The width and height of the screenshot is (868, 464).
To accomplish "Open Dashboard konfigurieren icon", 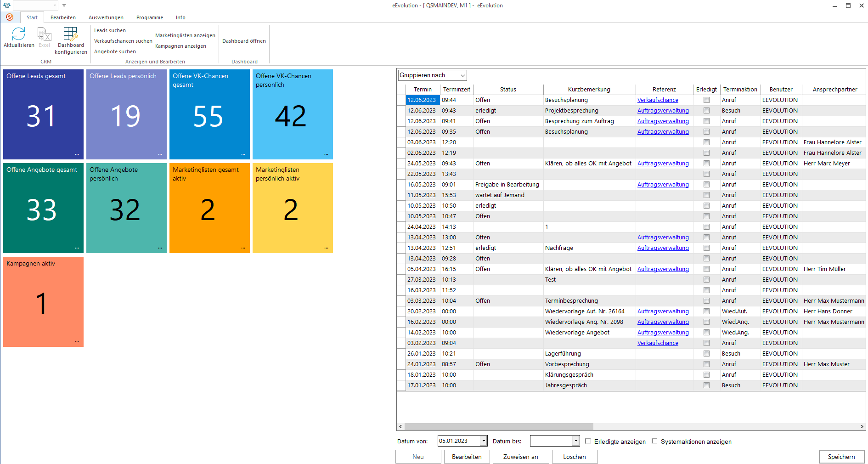I will tap(70, 34).
